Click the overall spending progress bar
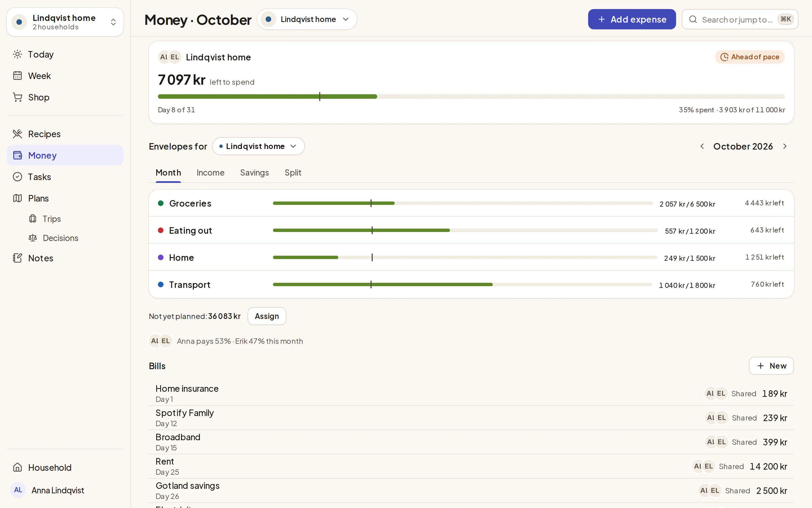 click(x=471, y=97)
